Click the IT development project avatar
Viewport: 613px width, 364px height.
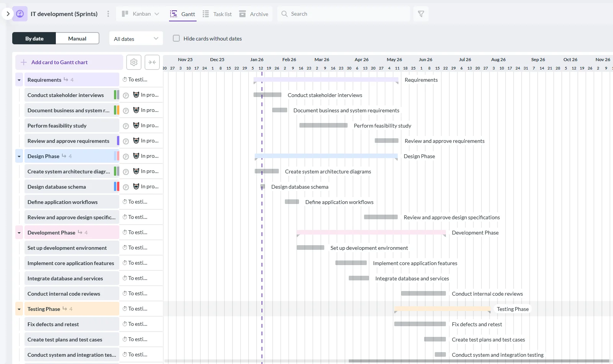pos(20,14)
